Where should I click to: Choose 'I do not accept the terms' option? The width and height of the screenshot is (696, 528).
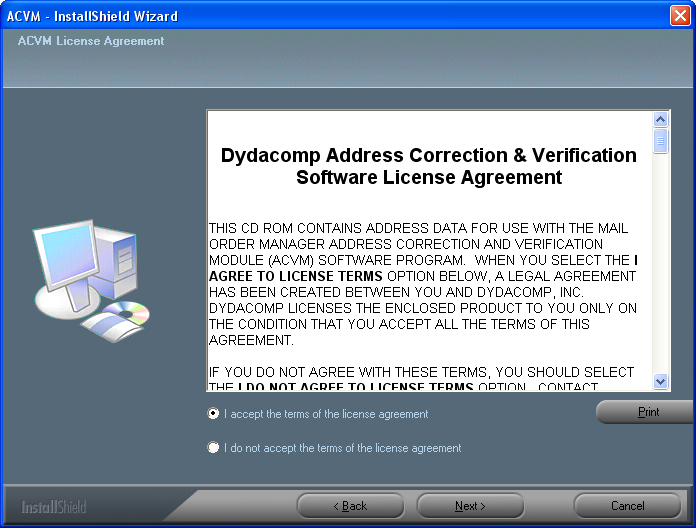(213, 447)
